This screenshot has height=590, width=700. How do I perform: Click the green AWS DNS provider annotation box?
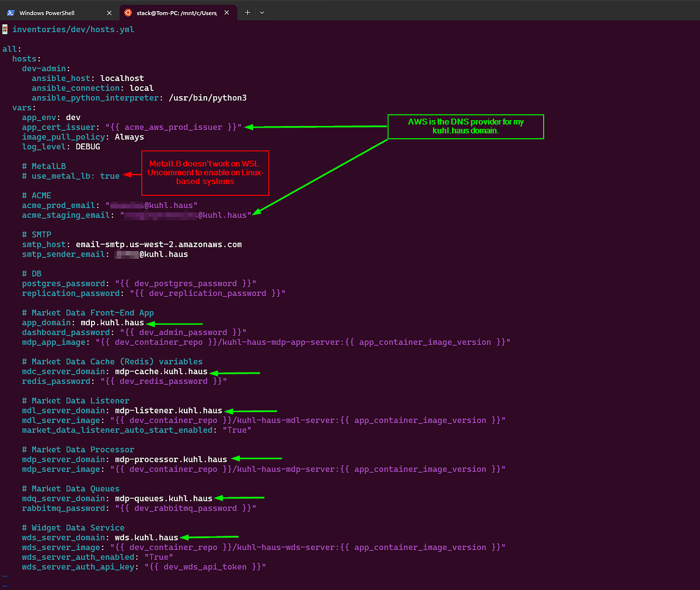(x=466, y=127)
